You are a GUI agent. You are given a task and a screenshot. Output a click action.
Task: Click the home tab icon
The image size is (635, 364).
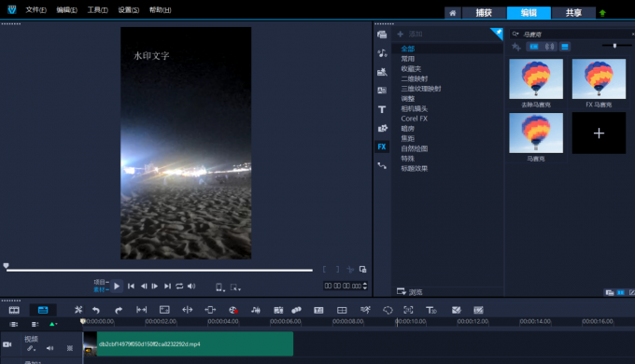tap(453, 13)
